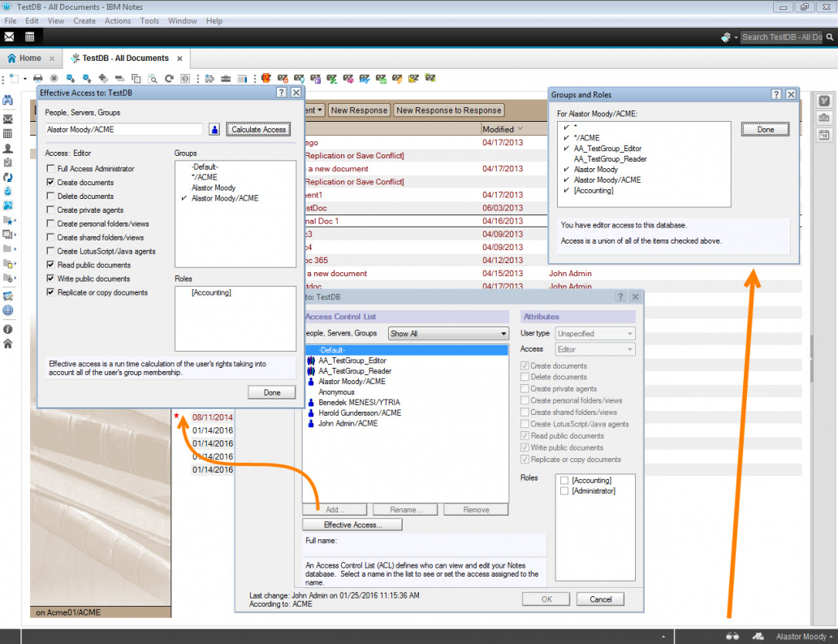Click Done in Groups and Roles dialog
Screen dimensions: 838x644
[765, 129]
